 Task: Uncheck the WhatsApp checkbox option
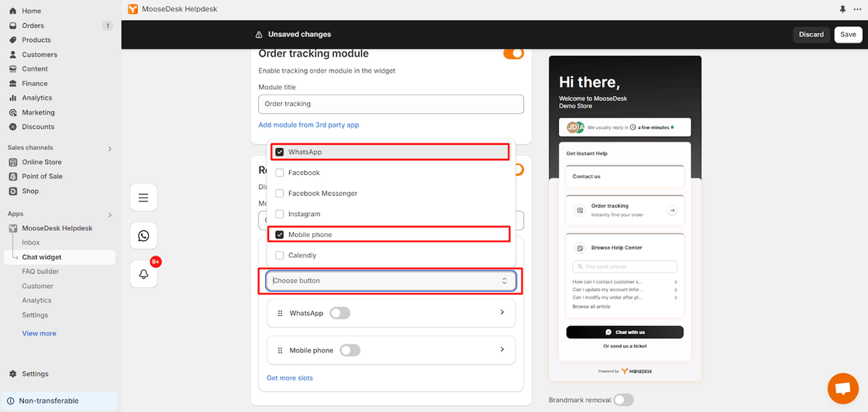(x=280, y=152)
